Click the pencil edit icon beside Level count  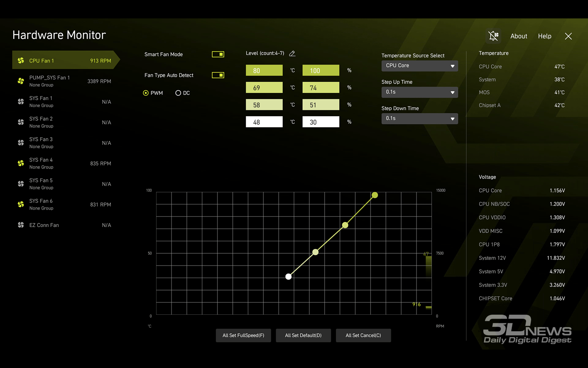(292, 53)
